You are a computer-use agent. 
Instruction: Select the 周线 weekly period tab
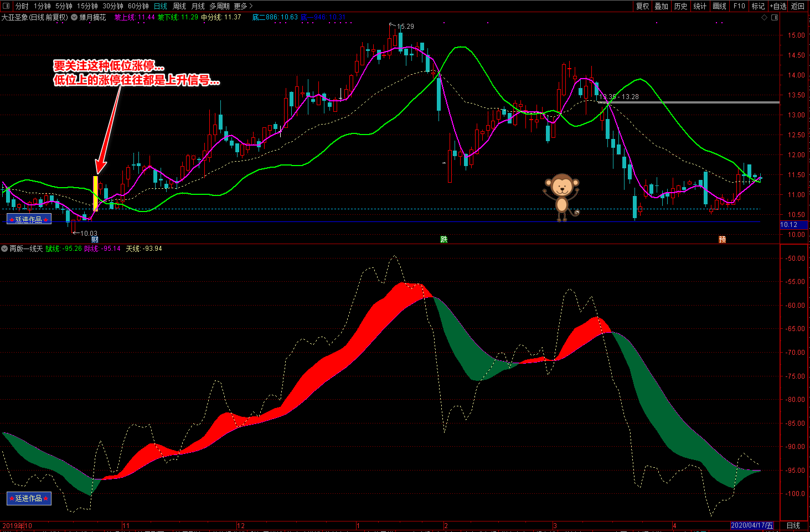pyautogui.click(x=179, y=6)
